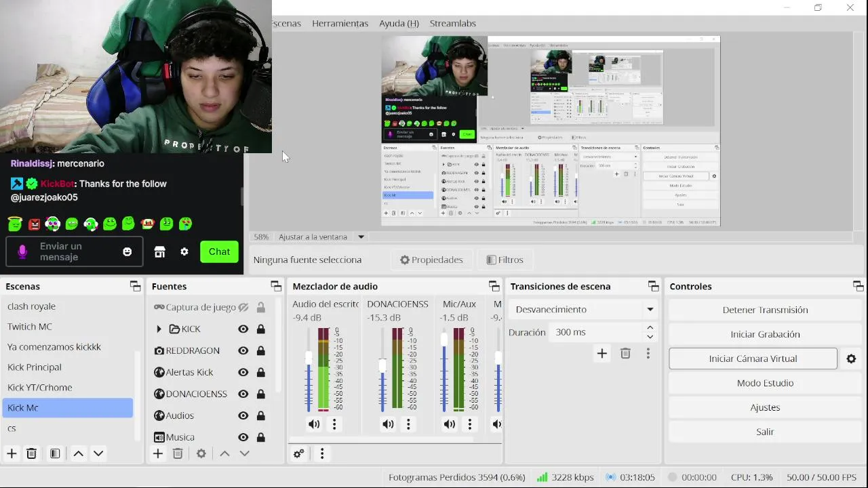Add a new scene with plus icon
The height and width of the screenshot is (488, 868).
[x=12, y=453]
